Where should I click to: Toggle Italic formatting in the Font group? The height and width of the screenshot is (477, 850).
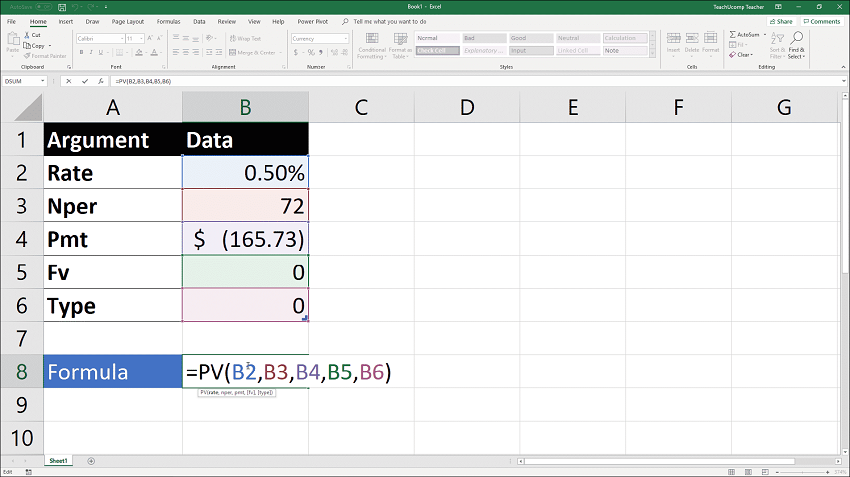89,50
